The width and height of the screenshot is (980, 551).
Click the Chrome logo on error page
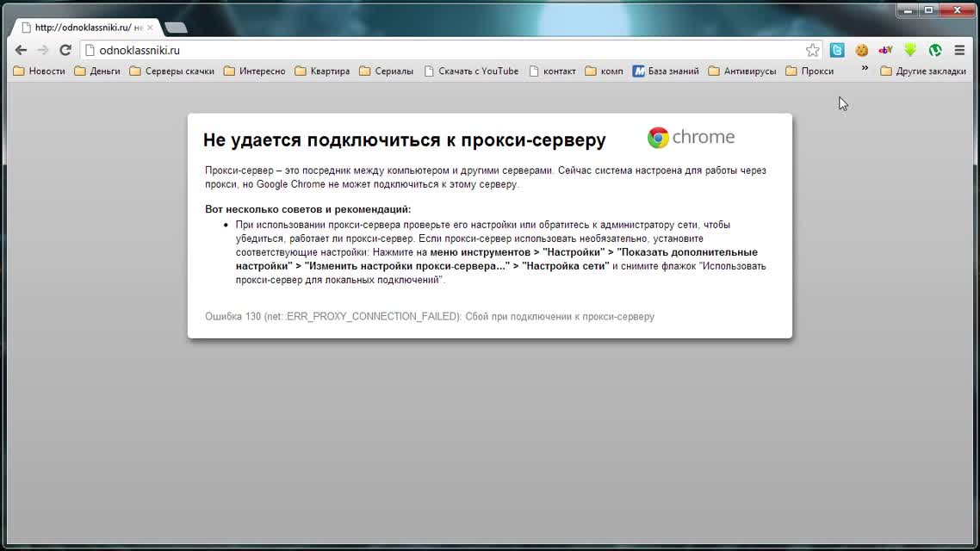(691, 138)
